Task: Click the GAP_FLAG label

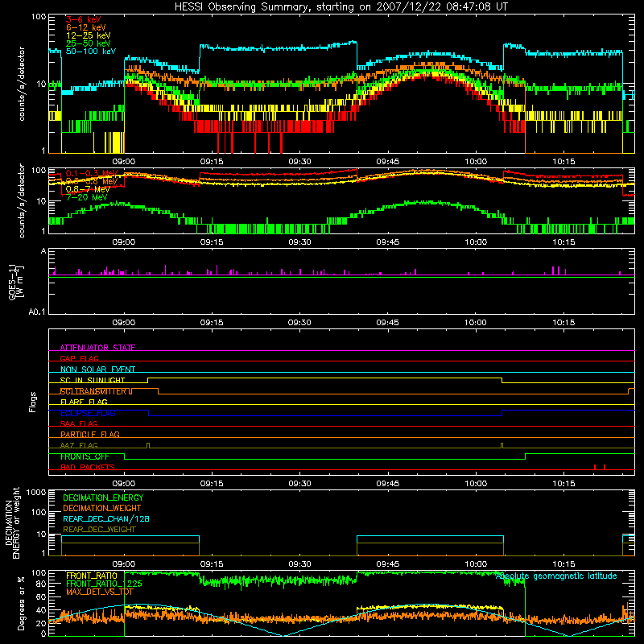Action: (x=79, y=358)
